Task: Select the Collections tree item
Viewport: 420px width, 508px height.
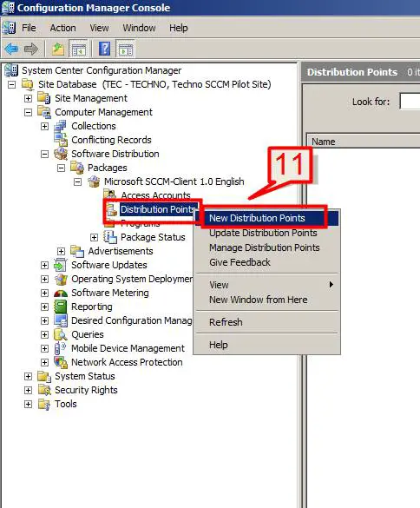Action: (93, 126)
